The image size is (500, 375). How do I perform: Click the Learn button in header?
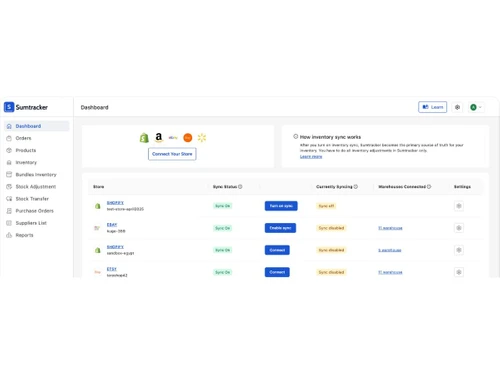click(433, 107)
